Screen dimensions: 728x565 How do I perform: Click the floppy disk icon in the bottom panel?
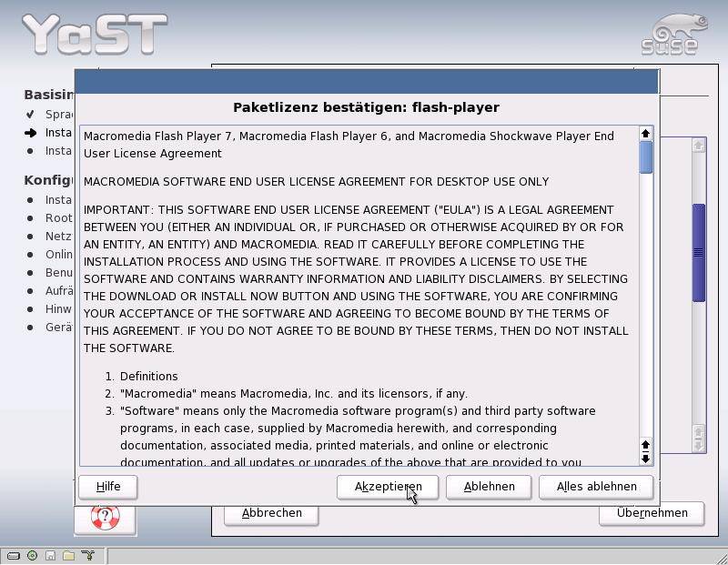tap(51, 555)
